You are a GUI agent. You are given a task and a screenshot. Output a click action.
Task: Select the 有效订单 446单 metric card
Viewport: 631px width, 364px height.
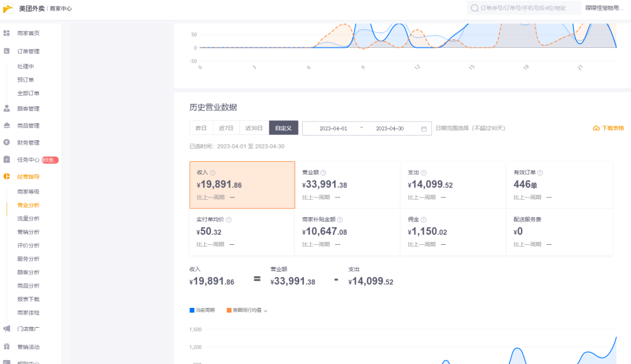pyautogui.click(x=559, y=185)
